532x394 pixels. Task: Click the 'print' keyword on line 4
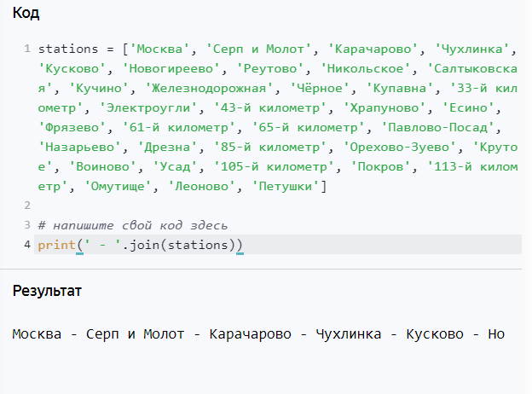56,245
